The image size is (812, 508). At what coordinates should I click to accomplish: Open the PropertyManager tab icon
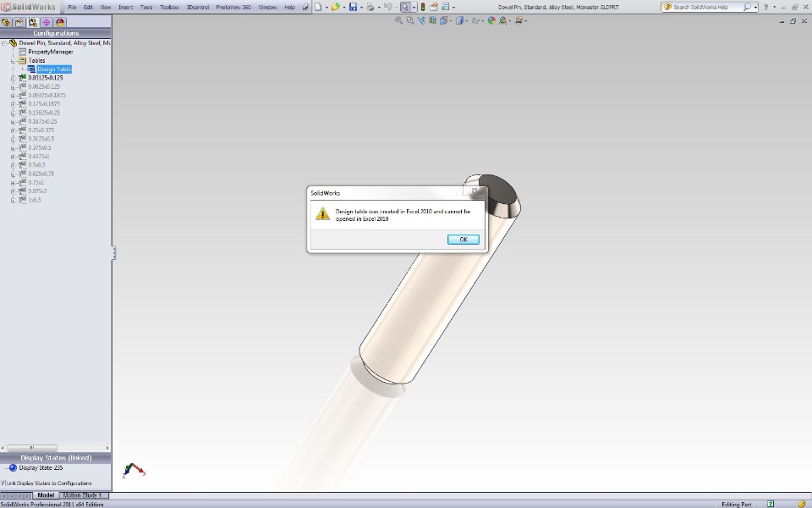19,22
